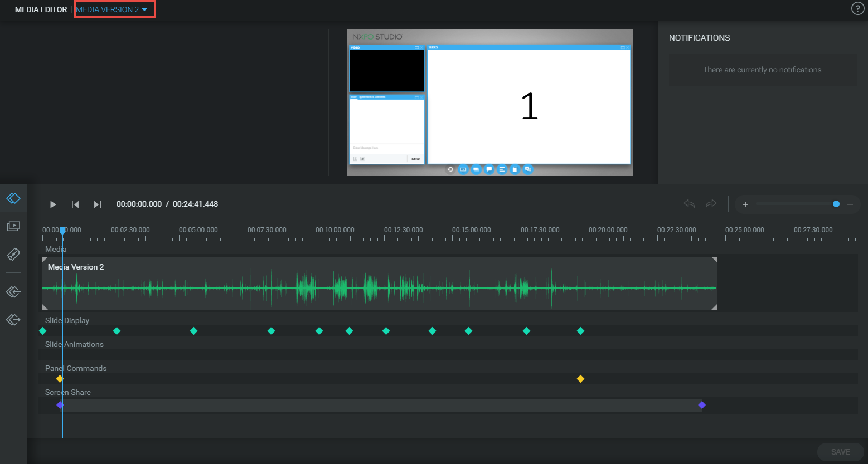Select the timeline editor icon in sidebar
The width and height of the screenshot is (868, 464).
pyautogui.click(x=13, y=198)
